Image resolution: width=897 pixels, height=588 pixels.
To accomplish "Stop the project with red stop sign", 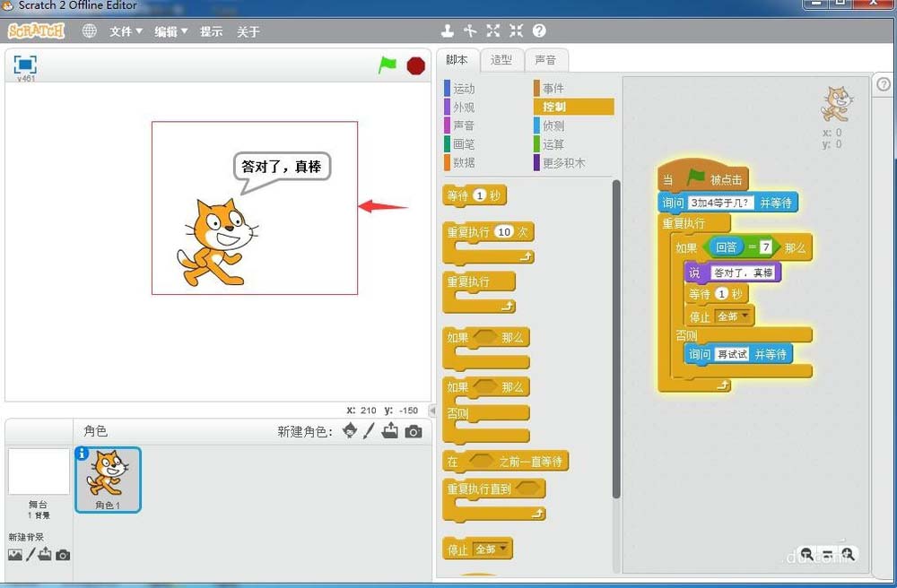I will pos(416,65).
